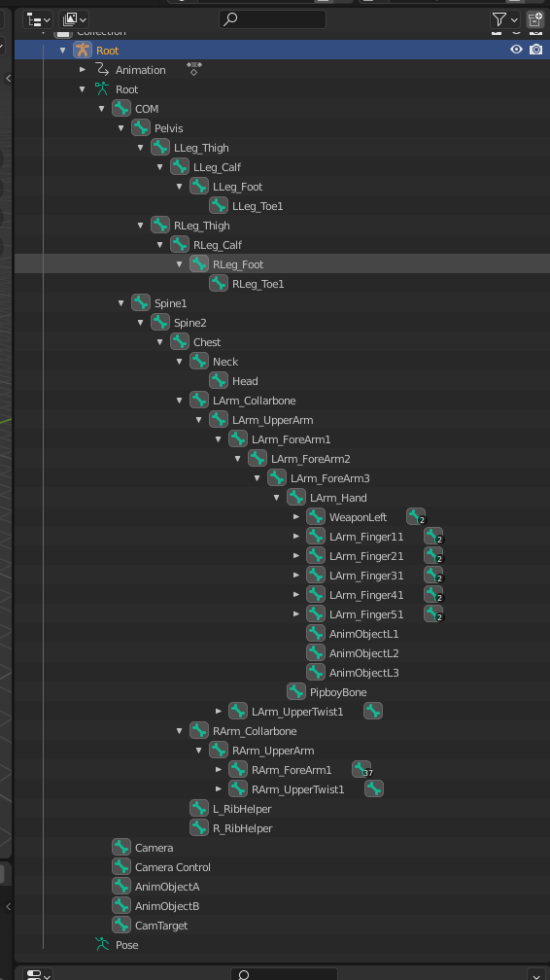Click the bone icon for Head
Image resolution: width=550 pixels, height=980 pixels.
[218, 380]
